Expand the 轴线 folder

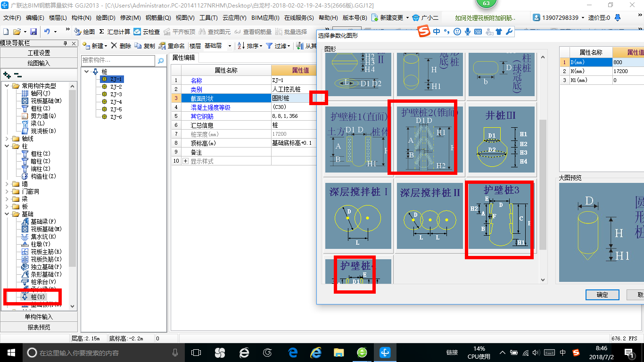click(7, 139)
